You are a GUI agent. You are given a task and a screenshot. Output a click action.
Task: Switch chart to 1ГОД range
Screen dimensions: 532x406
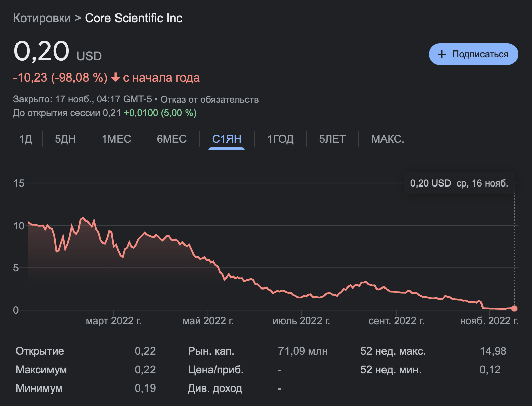(x=280, y=139)
